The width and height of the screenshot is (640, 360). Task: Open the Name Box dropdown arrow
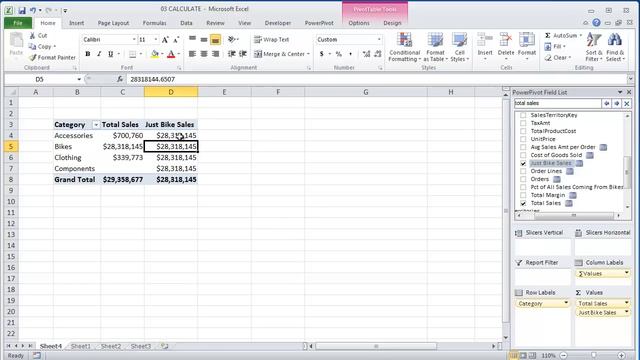[79, 79]
